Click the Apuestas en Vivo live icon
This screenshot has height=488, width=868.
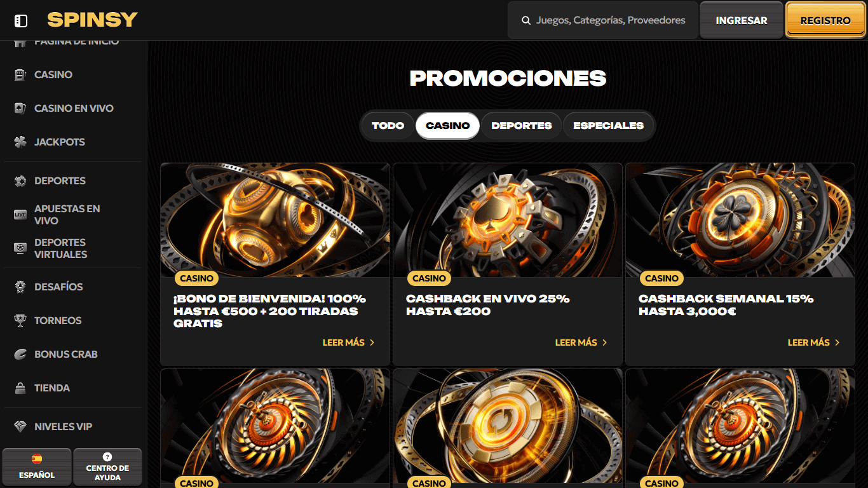(20, 215)
